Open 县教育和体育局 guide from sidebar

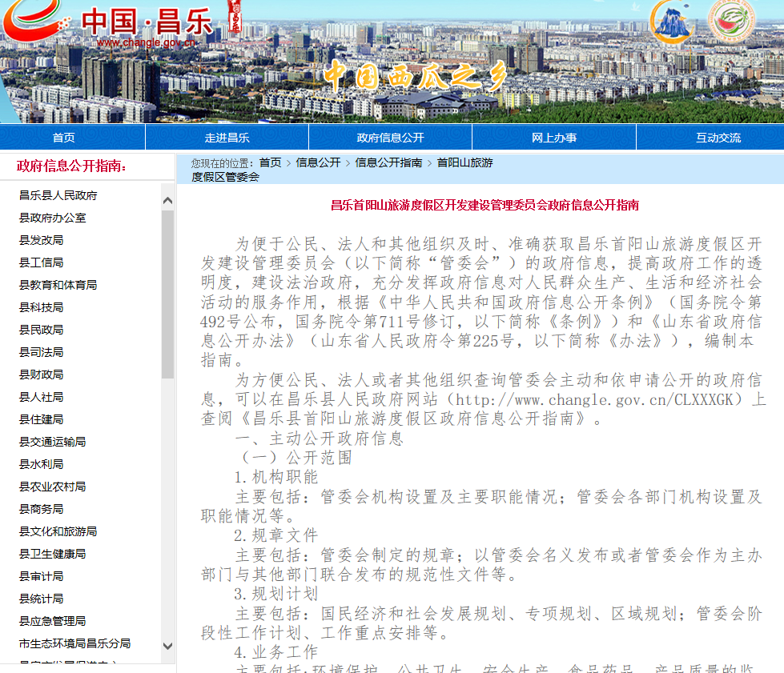tap(58, 285)
